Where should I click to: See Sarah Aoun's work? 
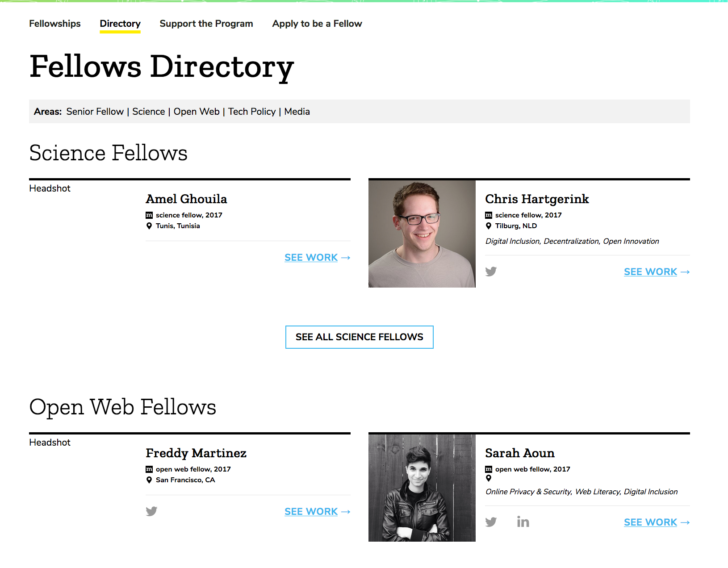coord(657,522)
